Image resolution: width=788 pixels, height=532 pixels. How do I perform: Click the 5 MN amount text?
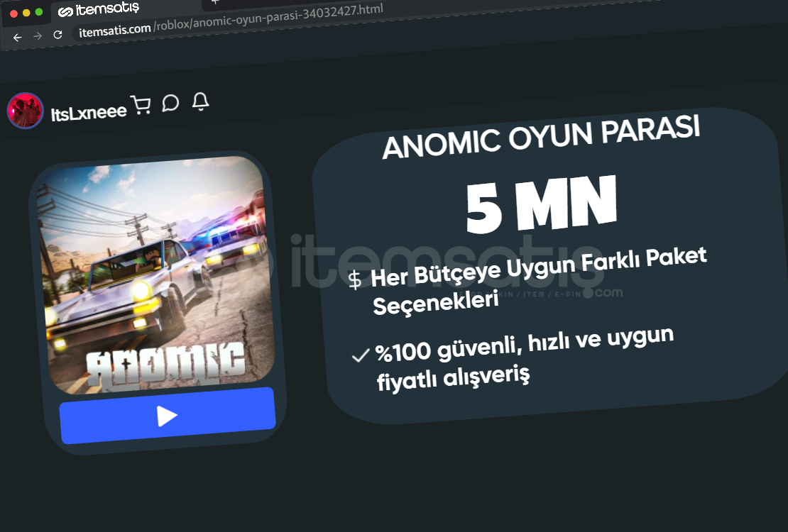(542, 204)
